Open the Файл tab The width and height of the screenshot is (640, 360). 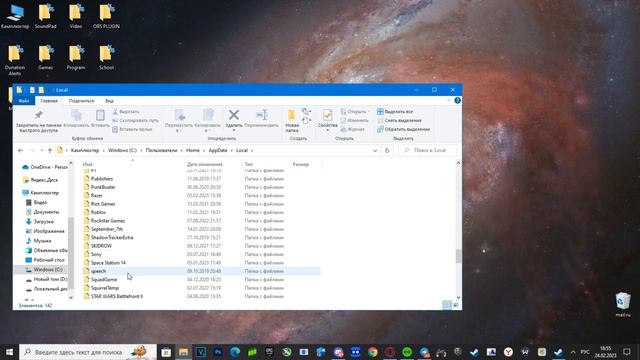coord(24,101)
